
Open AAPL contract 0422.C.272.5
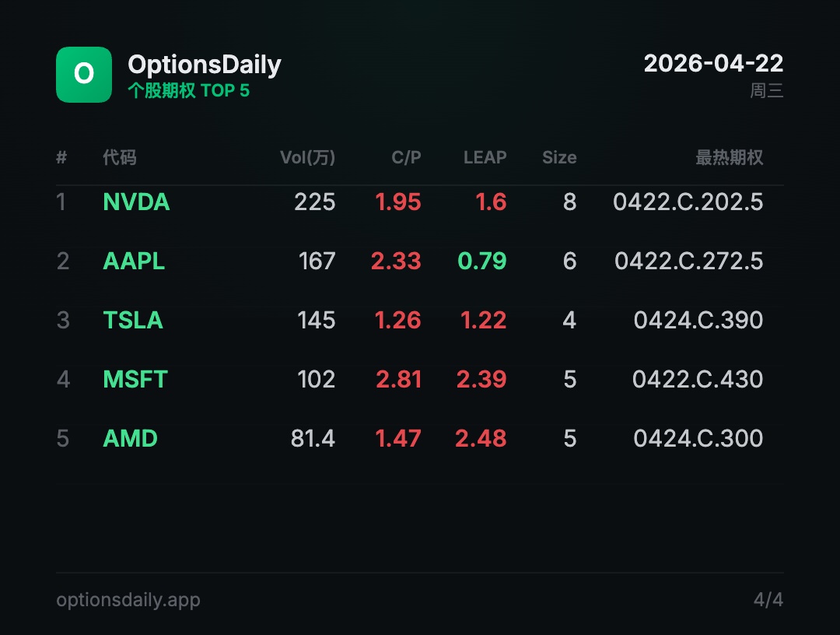point(689,261)
